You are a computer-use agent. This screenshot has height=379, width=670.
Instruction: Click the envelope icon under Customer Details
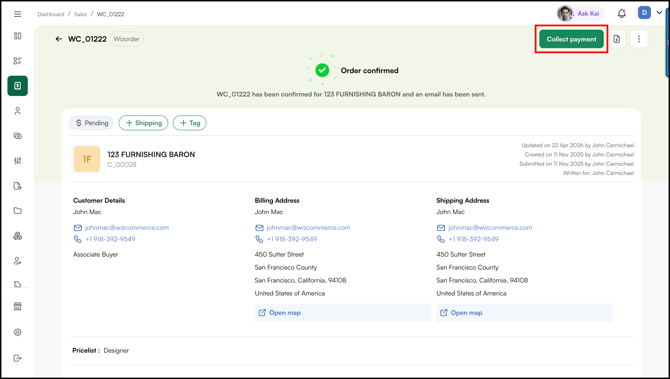[78, 228]
